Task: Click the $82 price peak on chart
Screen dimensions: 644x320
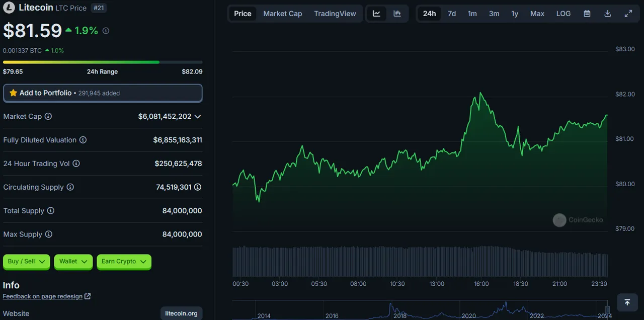Action: [481, 94]
